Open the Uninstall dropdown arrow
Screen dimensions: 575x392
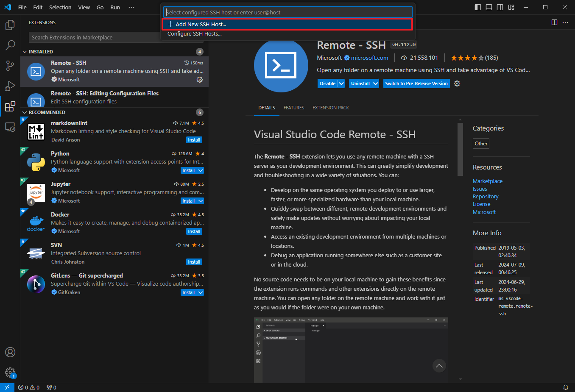point(375,83)
